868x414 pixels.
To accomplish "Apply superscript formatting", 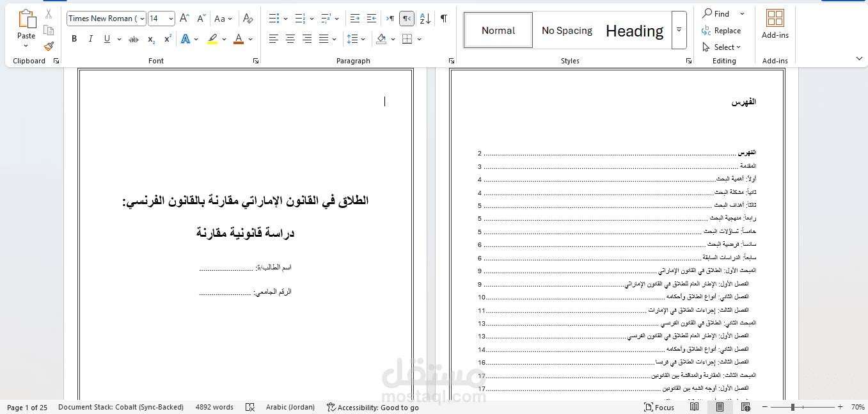I will pos(168,39).
